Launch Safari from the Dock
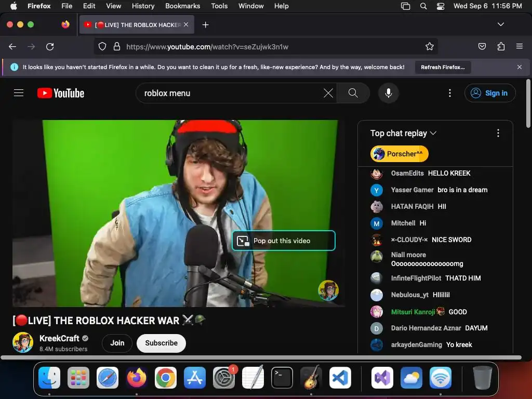 [108, 378]
